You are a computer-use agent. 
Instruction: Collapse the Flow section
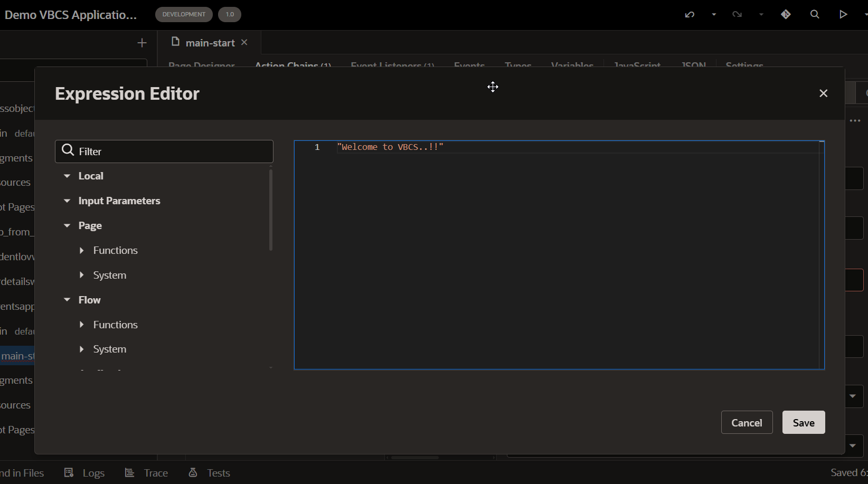click(x=67, y=300)
